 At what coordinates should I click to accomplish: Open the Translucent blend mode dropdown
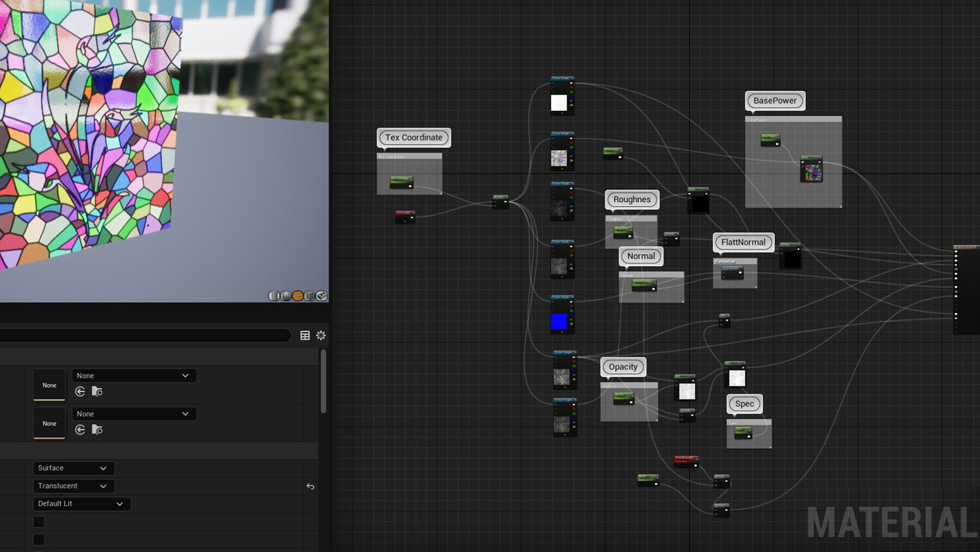point(73,486)
